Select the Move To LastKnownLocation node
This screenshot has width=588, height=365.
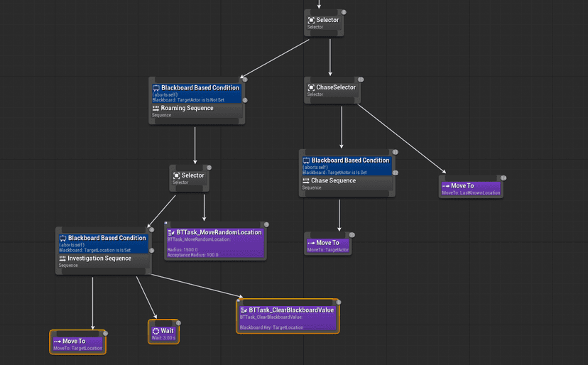pyautogui.click(x=472, y=189)
